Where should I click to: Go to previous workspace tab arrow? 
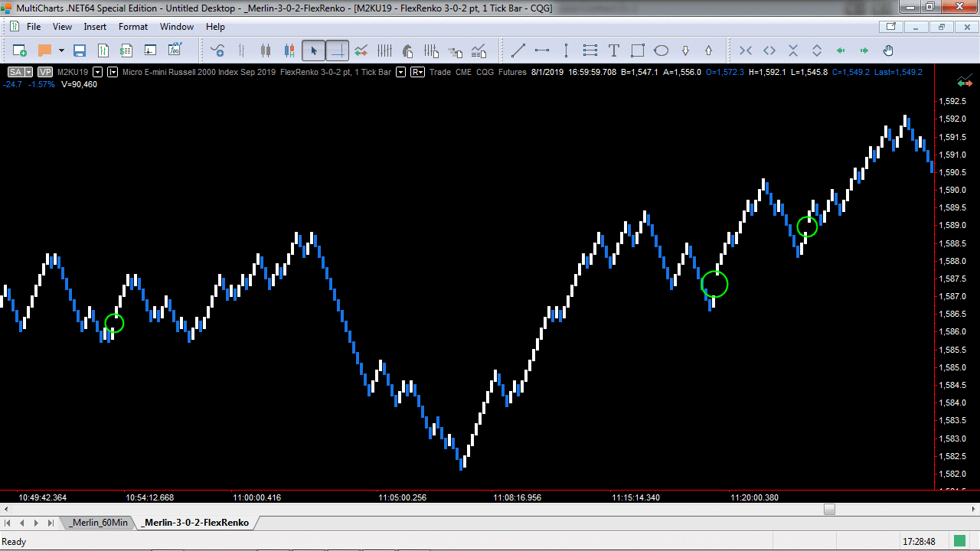tap(22, 523)
